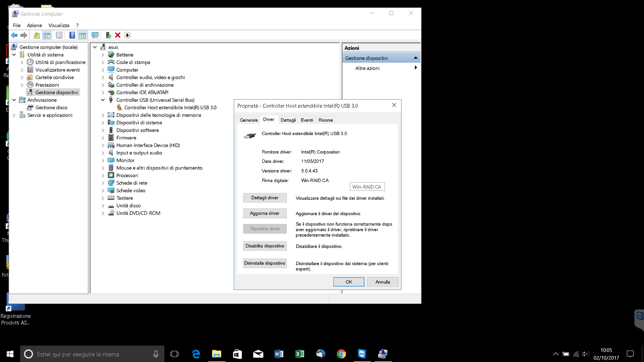
Task: Click Annulla to cancel the dialog
Action: click(383, 282)
